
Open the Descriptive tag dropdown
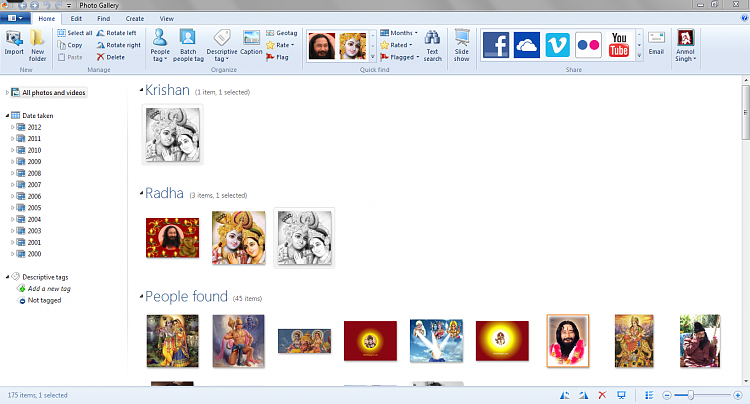221,45
